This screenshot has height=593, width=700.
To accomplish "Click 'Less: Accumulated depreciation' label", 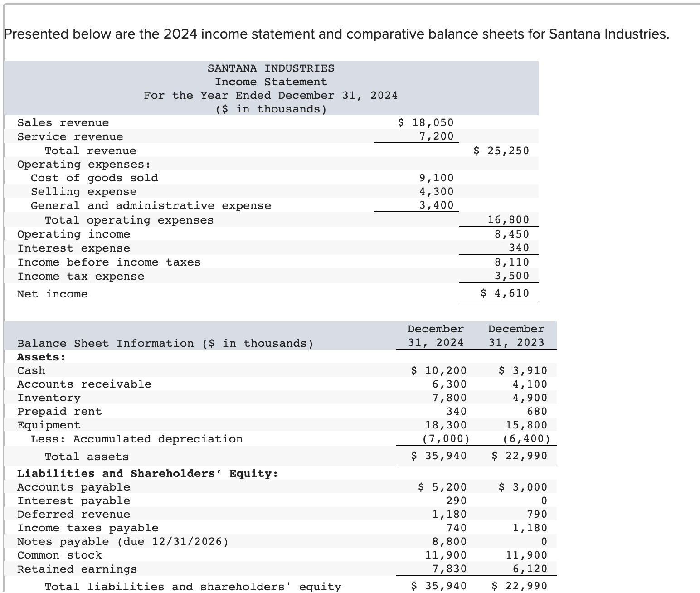I will [x=136, y=439].
